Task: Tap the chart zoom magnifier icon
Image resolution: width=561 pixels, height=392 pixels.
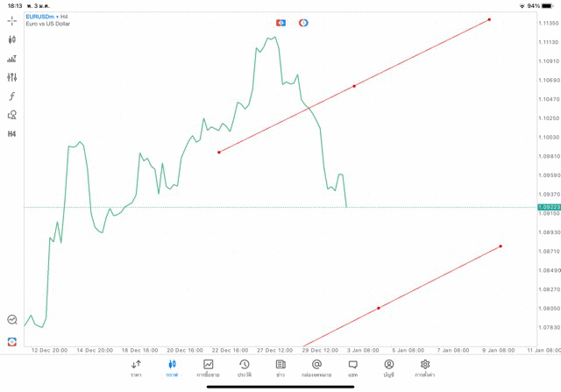Action: point(12,320)
